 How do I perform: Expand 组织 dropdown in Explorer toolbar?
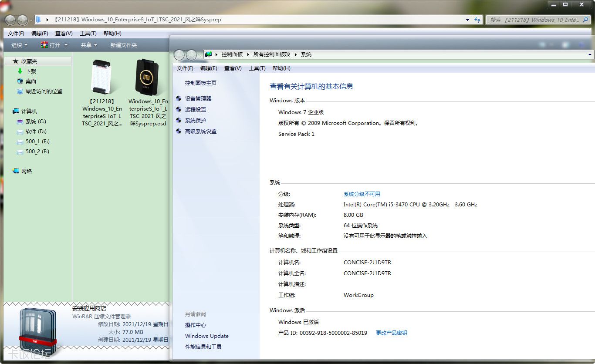[x=19, y=45]
